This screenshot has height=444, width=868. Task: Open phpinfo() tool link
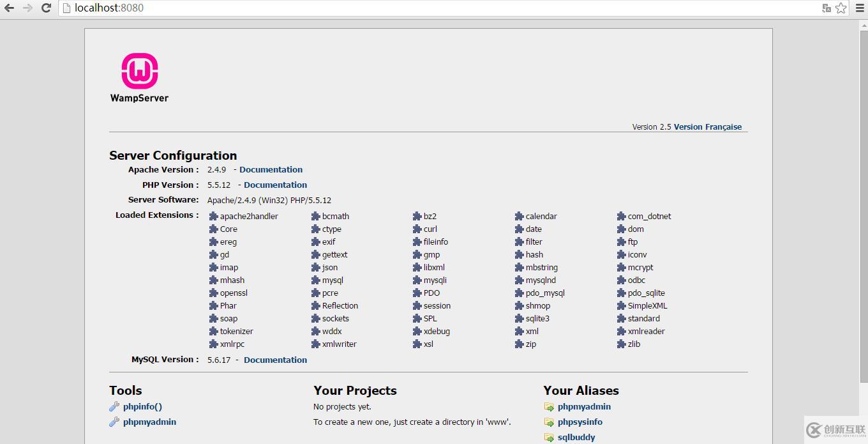click(142, 407)
